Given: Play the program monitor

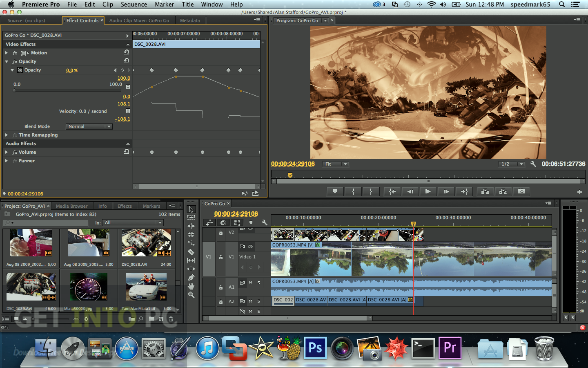Looking at the screenshot, I should [x=428, y=191].
